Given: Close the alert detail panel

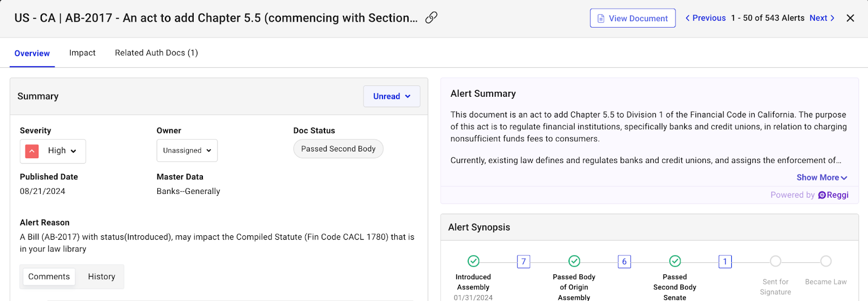Looking at the screenshot, I should (850, 18).
